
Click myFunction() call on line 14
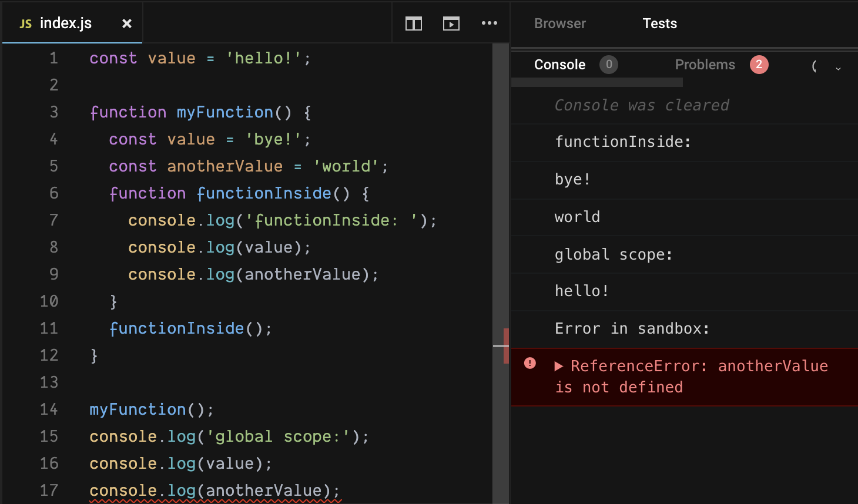pos(152,409)
